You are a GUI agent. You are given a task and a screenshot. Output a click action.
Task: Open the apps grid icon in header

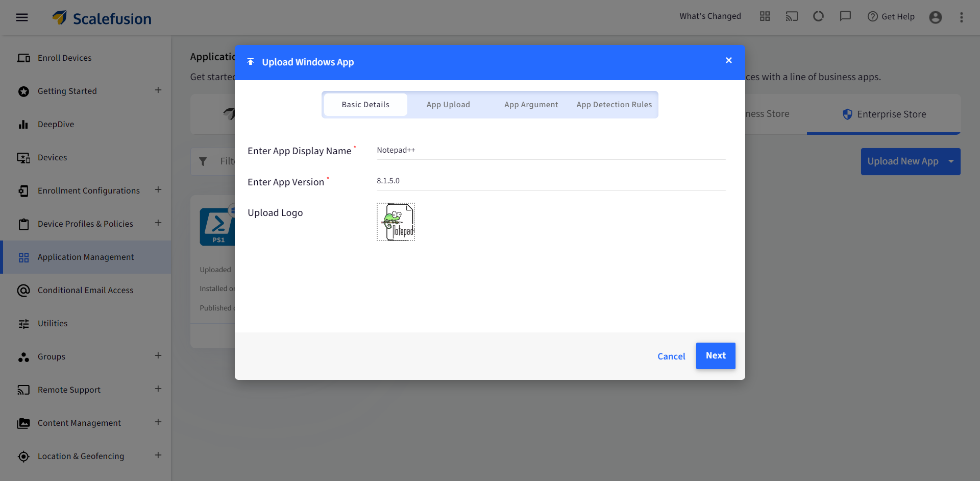coord(765,16)
